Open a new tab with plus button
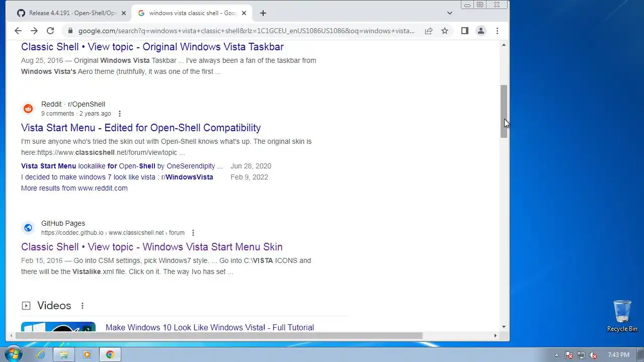Image resolution: width=644 pixels, height=362 pixels. pyautogui.click(x=263, y=13)
